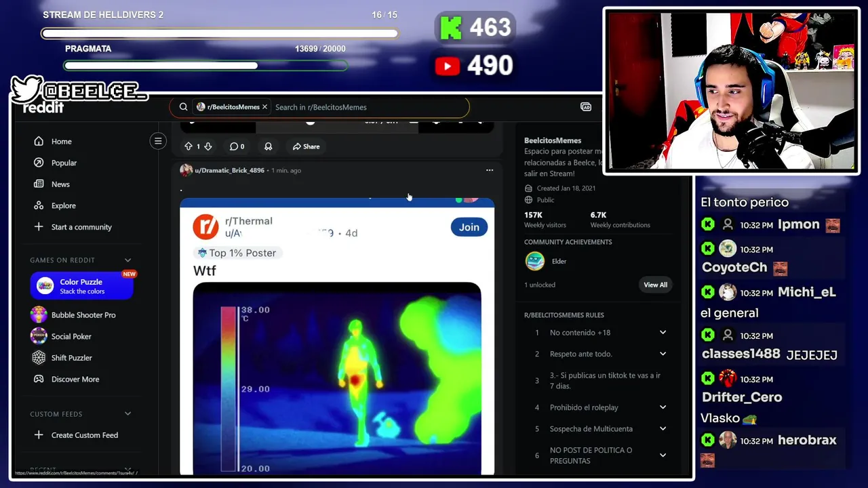The width and height of the screenshot is (868, 488).
Task: Click the Stream de Helldivers 2 progress bar
Action: click(x=220, y=33)
